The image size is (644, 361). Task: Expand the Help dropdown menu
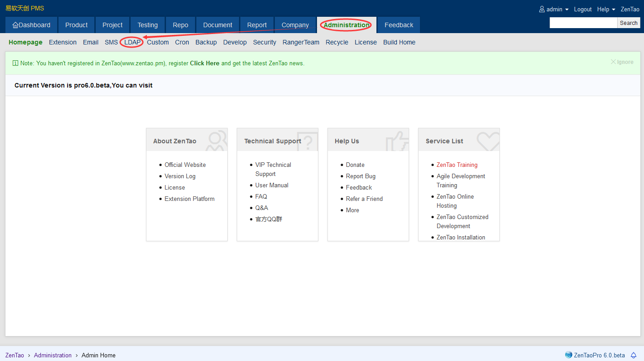[x=606, y=9]
